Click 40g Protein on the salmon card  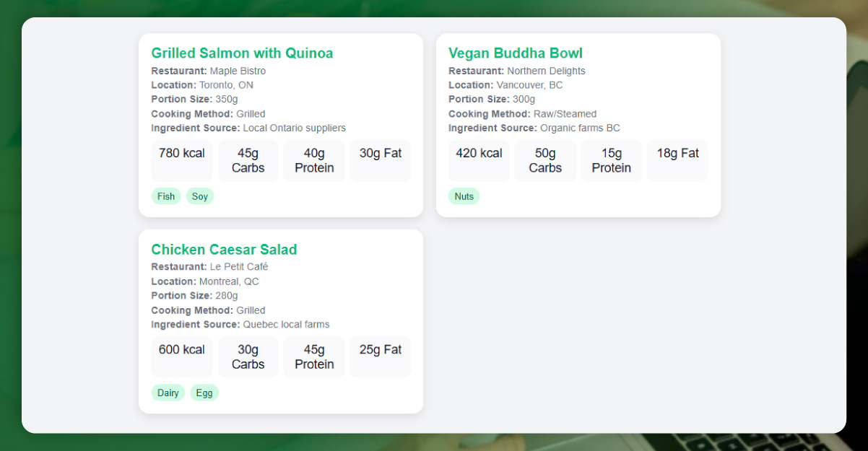pyautogui.click(x=314, y=160)
